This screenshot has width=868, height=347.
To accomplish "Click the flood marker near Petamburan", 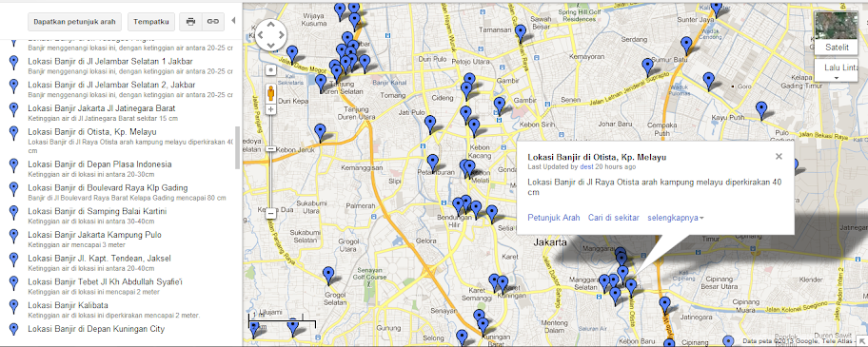I will pyautogui.click(x=433, y=164).
